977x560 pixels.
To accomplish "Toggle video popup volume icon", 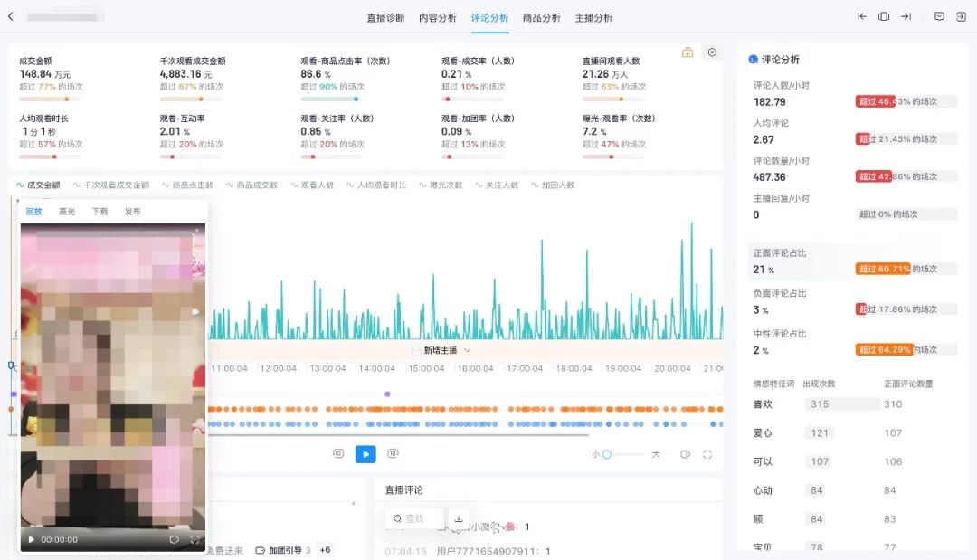I will [175, 539].
